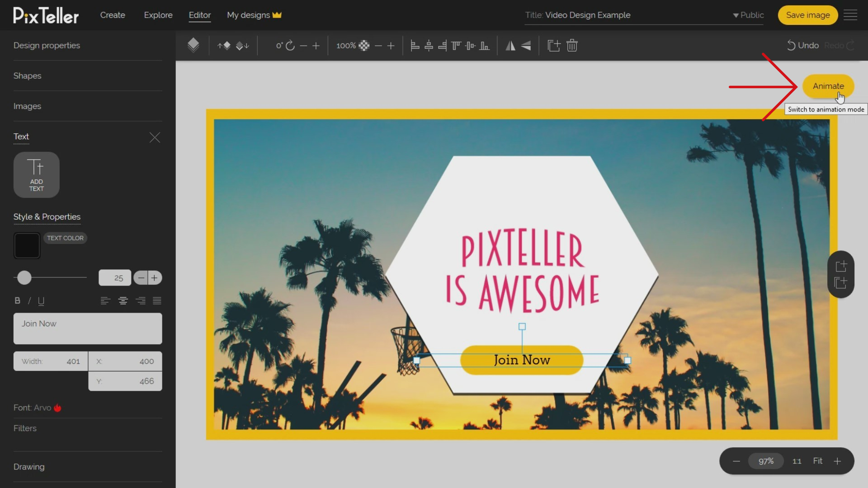Click the Y position field

click(125, 381)
